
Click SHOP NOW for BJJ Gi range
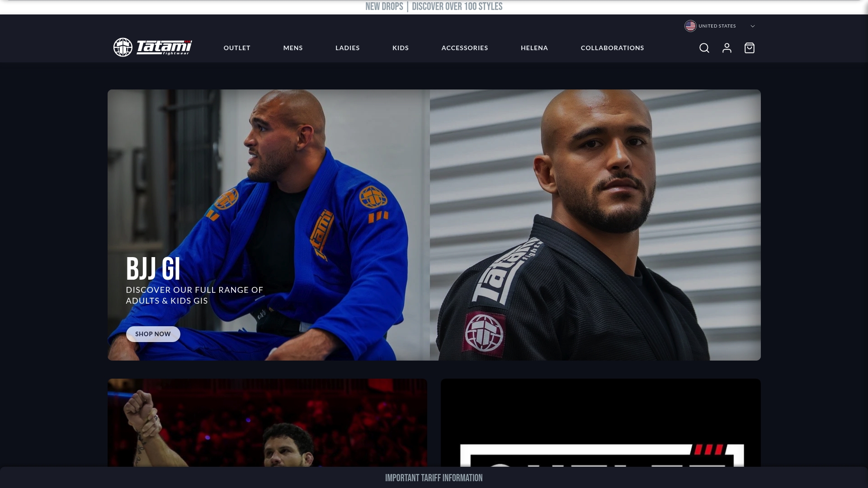point(153,334)
